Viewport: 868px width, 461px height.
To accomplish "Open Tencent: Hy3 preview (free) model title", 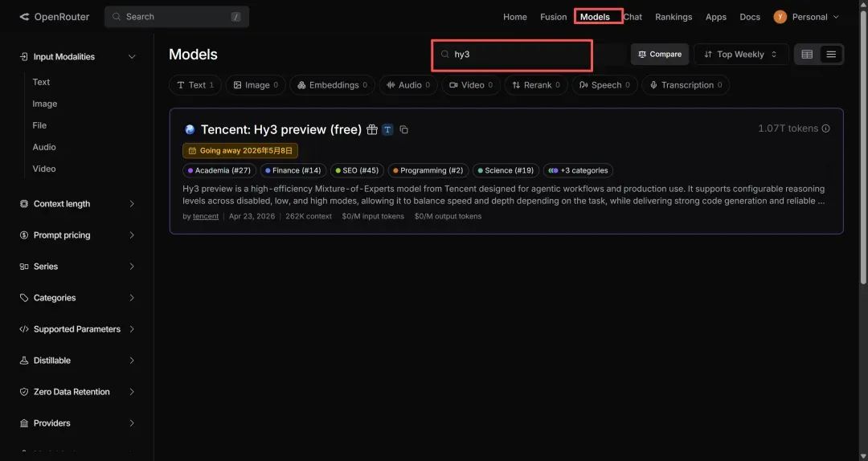I will coord(281,129).
